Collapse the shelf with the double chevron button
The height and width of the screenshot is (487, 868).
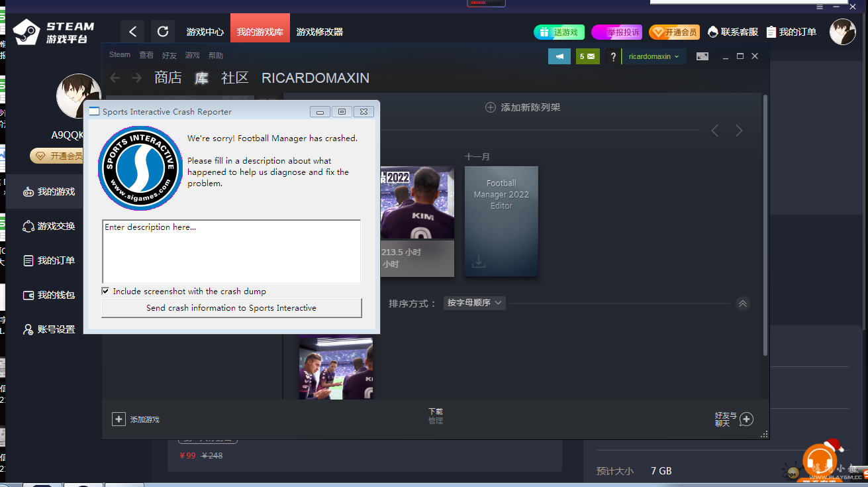743,303
